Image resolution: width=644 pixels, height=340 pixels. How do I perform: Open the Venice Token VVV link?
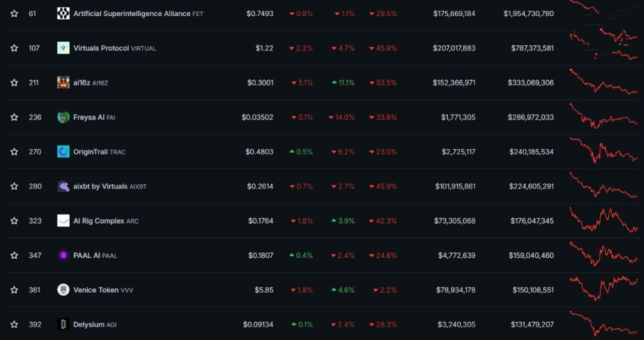(x=103, y=290)
